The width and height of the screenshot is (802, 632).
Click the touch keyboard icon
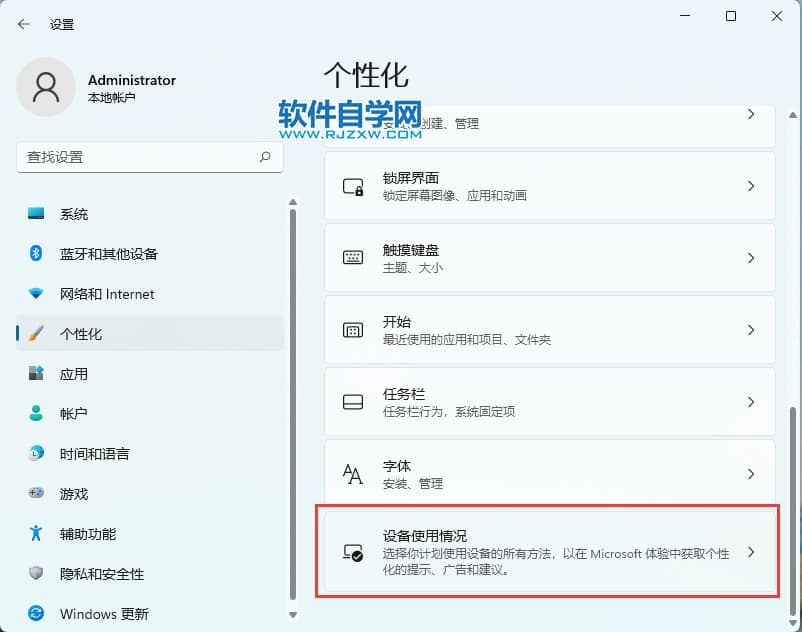(x=352, y=258)
